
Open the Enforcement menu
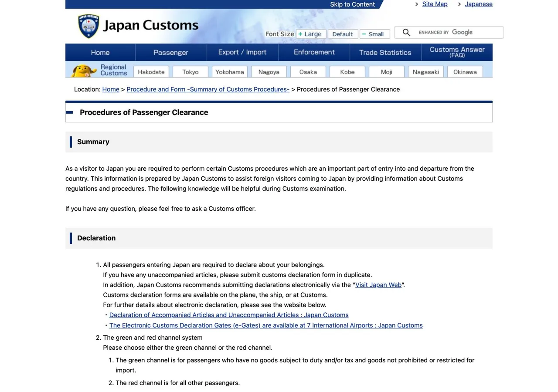pyautogui.click(x=314, y=52)
